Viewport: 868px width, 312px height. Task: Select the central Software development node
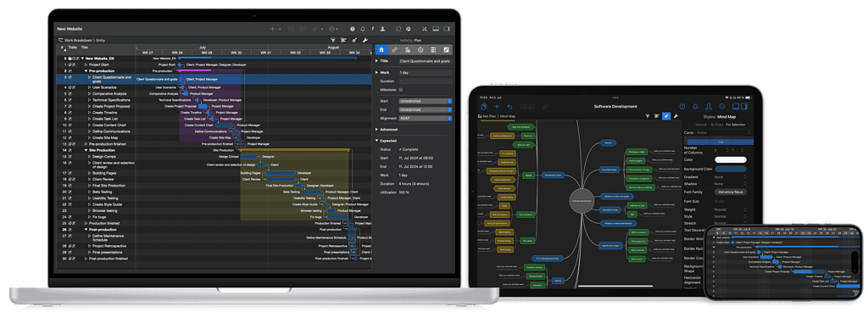pos(581,202)
